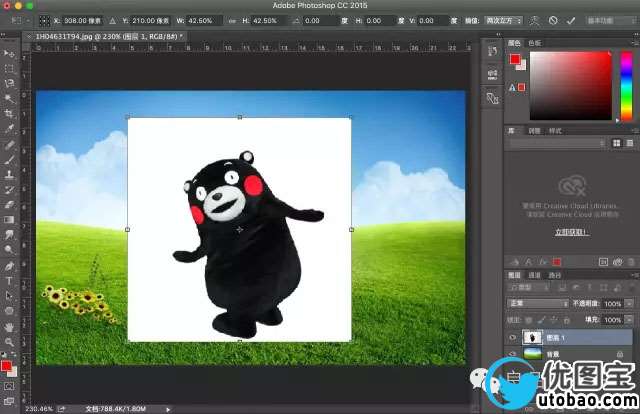This screenshot has height=414, width=640.
Task: Click the rotation angle input field
Action: [320, 20]
